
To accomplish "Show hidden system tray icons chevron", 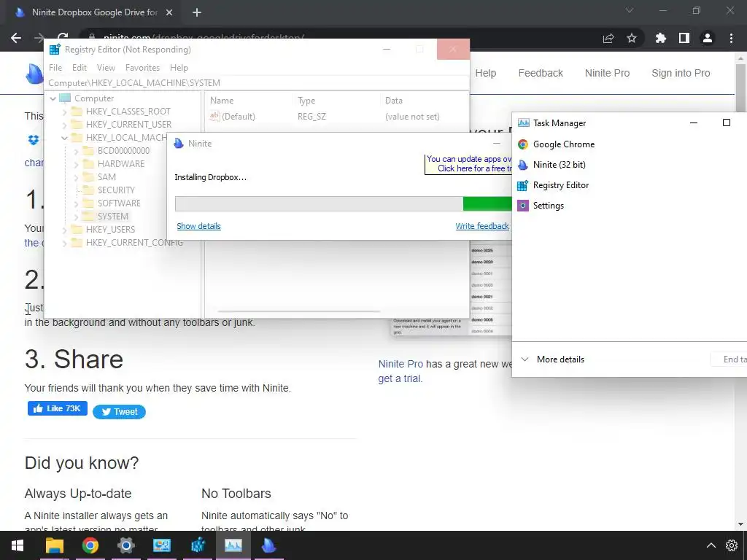I will click(711, 545).
